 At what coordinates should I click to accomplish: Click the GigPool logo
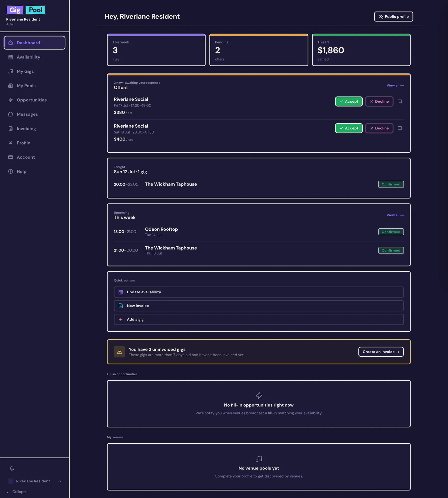coord(26,10)
